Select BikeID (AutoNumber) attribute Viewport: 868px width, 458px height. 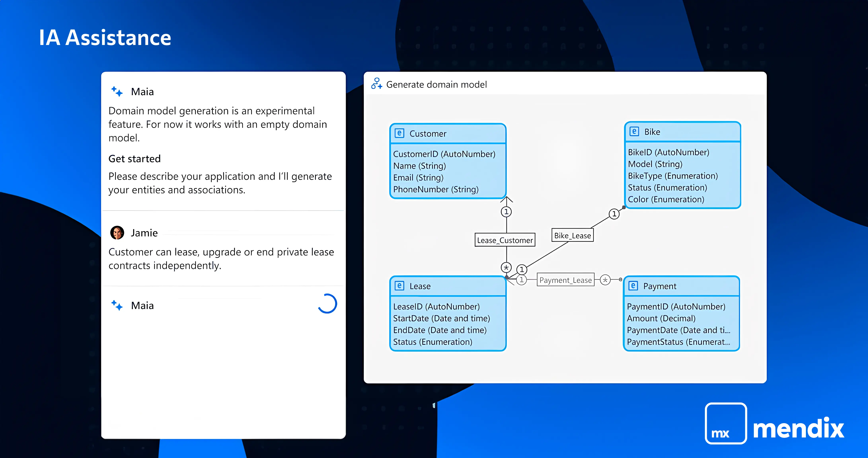[x=668, y=152]
